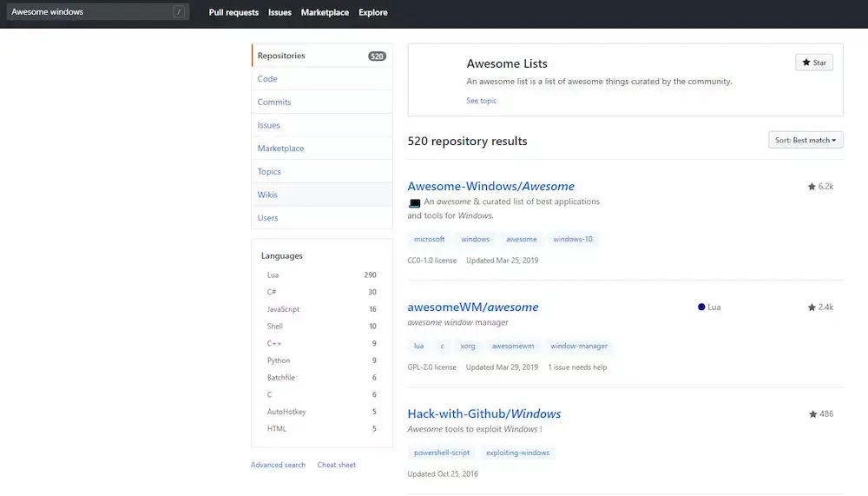Click the lua topic tag
The height and width of the screenshot is (496, 868).
coord(418,347)
